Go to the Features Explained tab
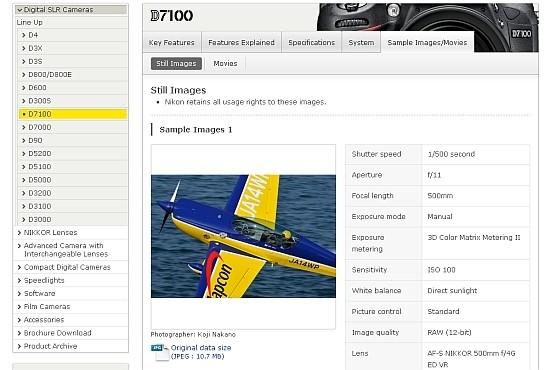 click(241, 42)
